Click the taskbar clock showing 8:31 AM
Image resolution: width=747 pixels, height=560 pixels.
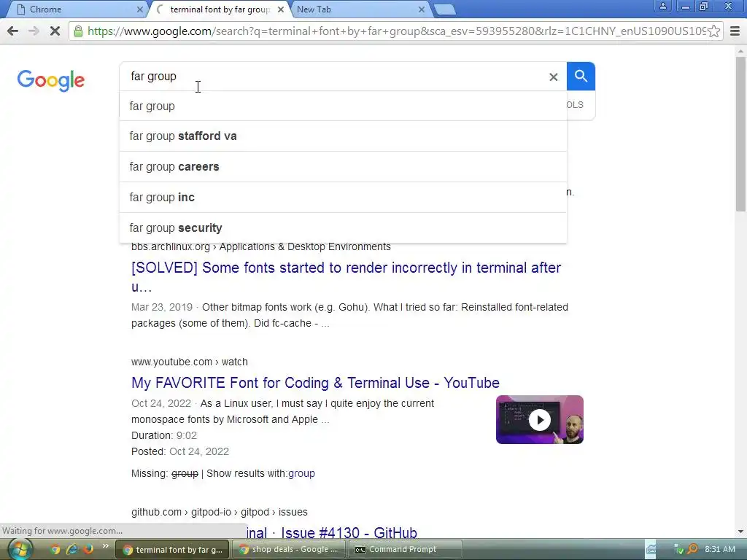pyautogui.click(x=720, y=550)
